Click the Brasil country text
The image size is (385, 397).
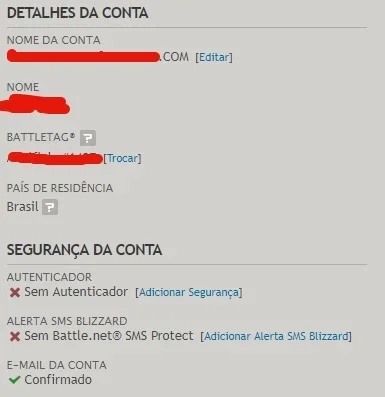pyautogui.click(x=22, y=207)
